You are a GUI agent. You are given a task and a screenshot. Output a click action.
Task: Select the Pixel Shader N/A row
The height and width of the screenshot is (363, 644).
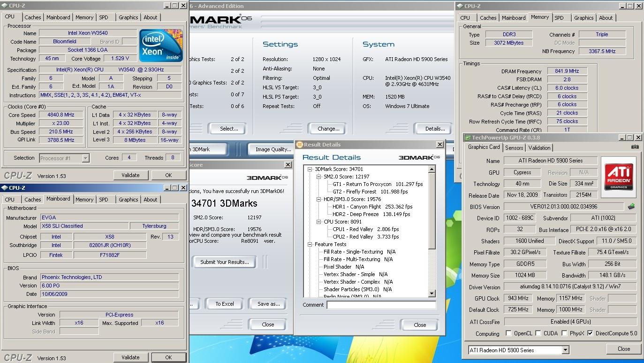point(344,267)
